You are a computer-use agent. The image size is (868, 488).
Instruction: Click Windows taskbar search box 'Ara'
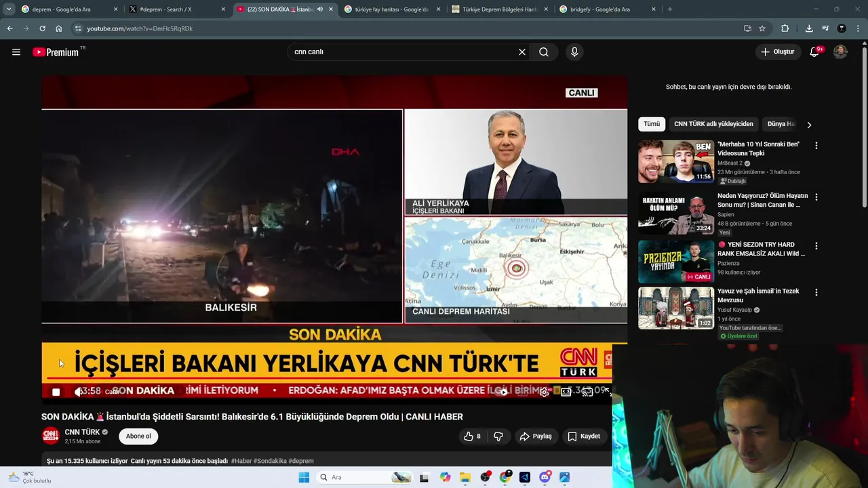pos(364,477)
